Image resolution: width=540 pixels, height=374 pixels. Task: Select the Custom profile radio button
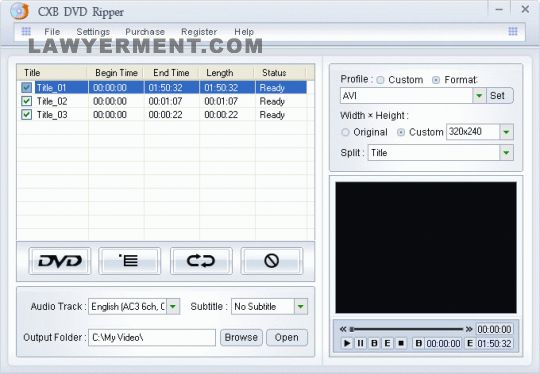coord(380,80)
